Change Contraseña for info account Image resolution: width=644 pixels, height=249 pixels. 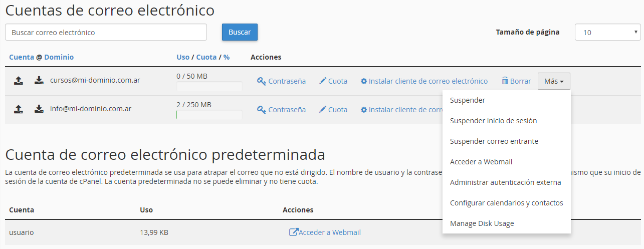point(281,110)
